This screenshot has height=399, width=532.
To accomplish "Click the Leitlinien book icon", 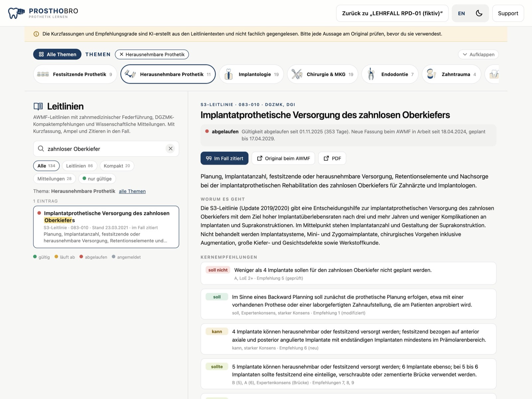I will pyautogui.click(x=38, y=106).
